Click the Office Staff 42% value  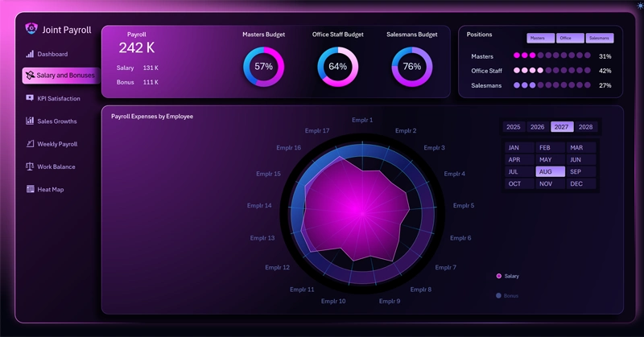coord(605,71)
